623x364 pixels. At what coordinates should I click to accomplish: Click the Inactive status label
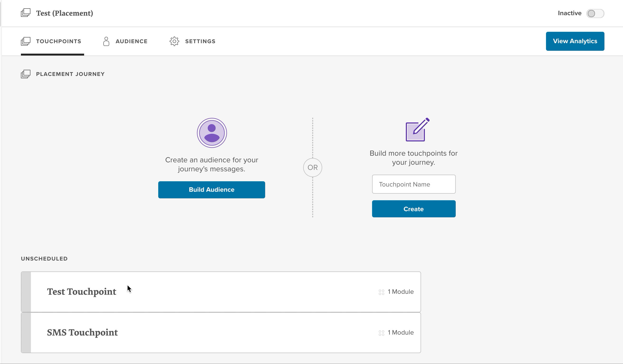pyautogui.click(x=570, y=13)
